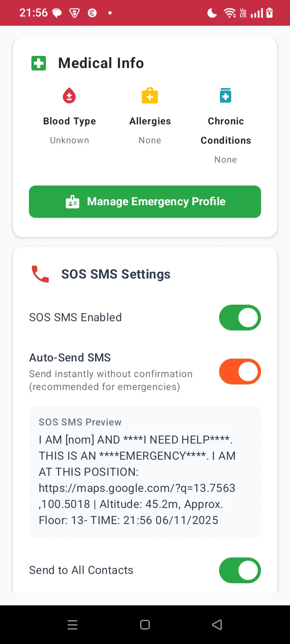The image size is (290, 644).
Task: Select the Blood Type drop icon
Action: pos(69,95)
